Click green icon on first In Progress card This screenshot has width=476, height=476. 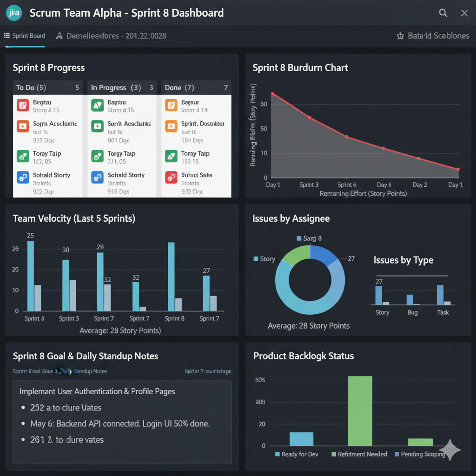point(97,105)
